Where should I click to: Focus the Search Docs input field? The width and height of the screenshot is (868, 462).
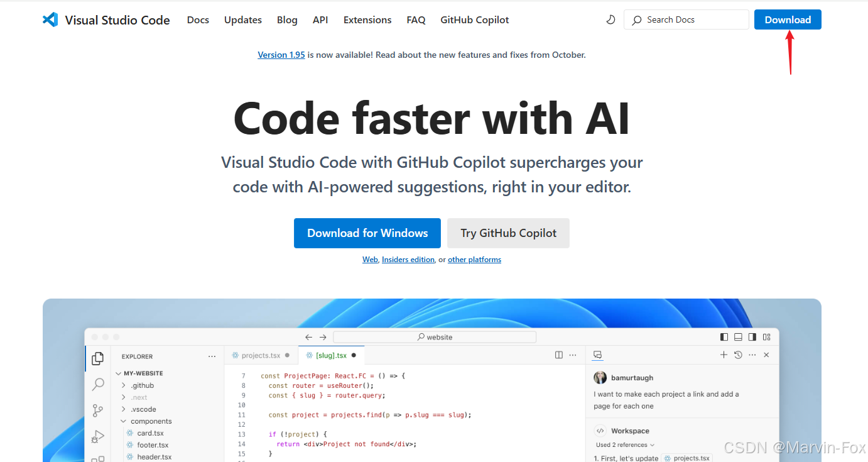click(686, 19)
